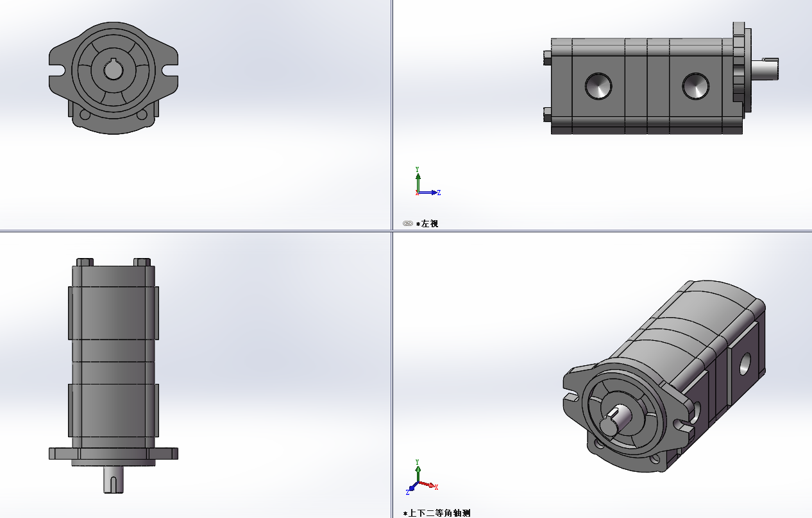Select the left round port in 左视 viewport
Image resolution: width=812 pixels, height=518 pixels.
598,86
